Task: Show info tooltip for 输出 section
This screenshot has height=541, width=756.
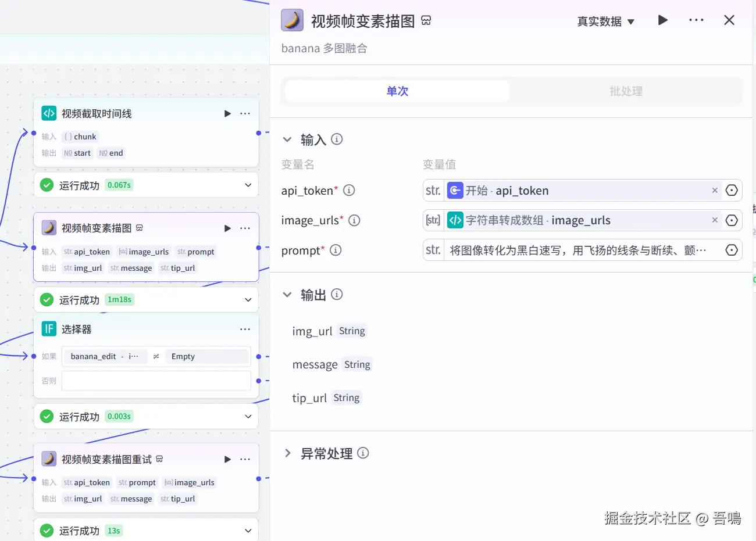Action: click(x=337, y=295)
